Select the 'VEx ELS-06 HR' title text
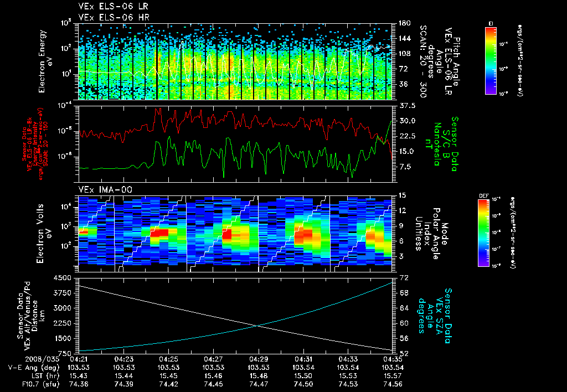This screenshot has width=567, height=392. [x=114, y=17]
